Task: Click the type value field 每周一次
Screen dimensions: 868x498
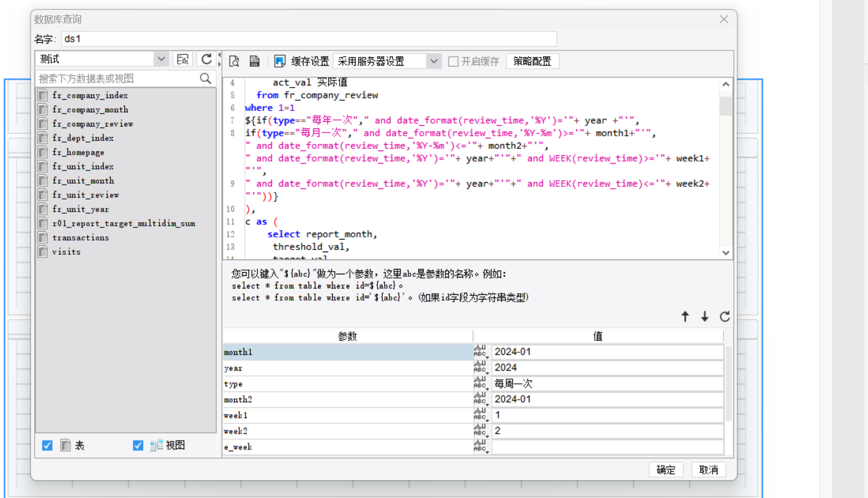Action: (608, 383)
